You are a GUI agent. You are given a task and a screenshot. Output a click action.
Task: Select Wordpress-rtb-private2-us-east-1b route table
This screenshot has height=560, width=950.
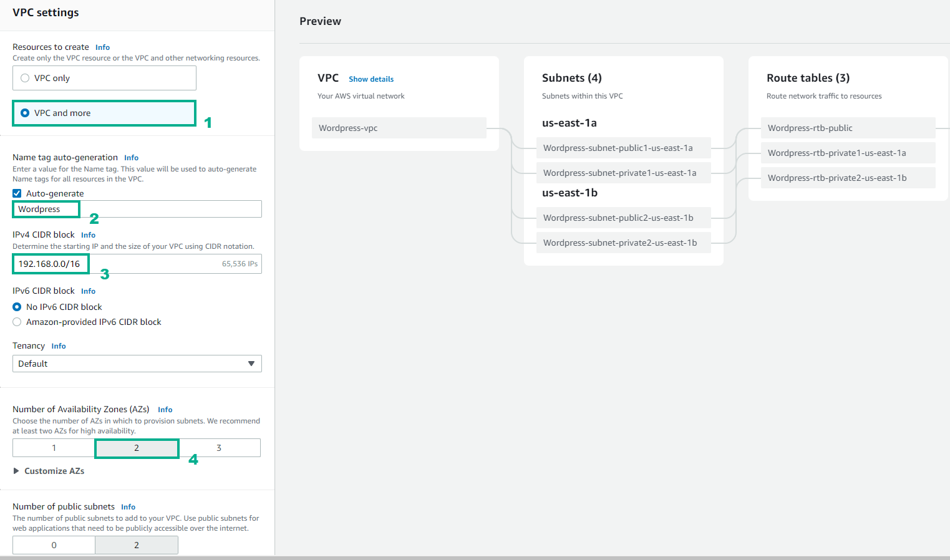point(848,178)
